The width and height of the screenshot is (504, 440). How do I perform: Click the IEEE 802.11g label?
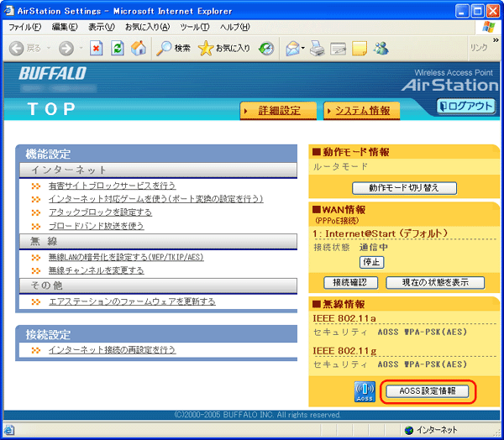[x=344, y=351]
